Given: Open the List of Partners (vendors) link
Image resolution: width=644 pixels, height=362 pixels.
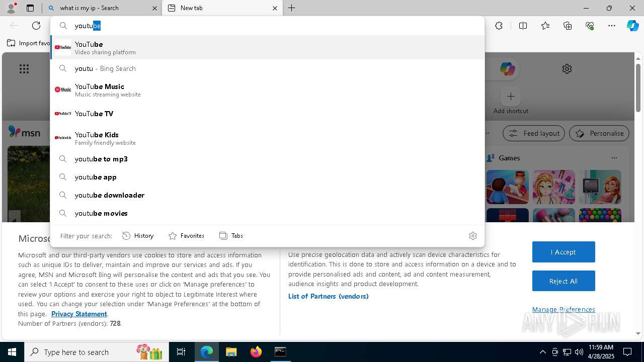Looking at the screenshot, I should pos(329,296).
